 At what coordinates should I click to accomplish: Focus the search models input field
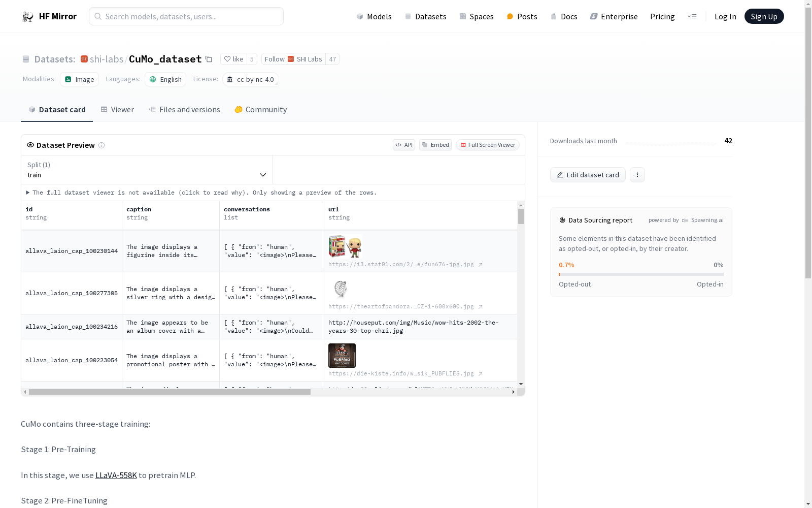(x=186, y=16)
